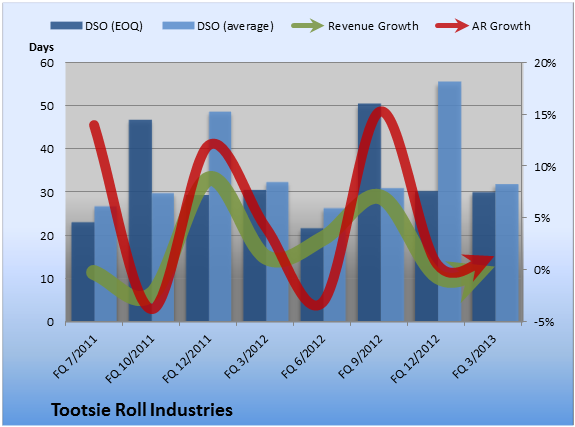575x427 pixels.
Task: Click the red AR Growth legend arrow
Action: coord(452,26)
